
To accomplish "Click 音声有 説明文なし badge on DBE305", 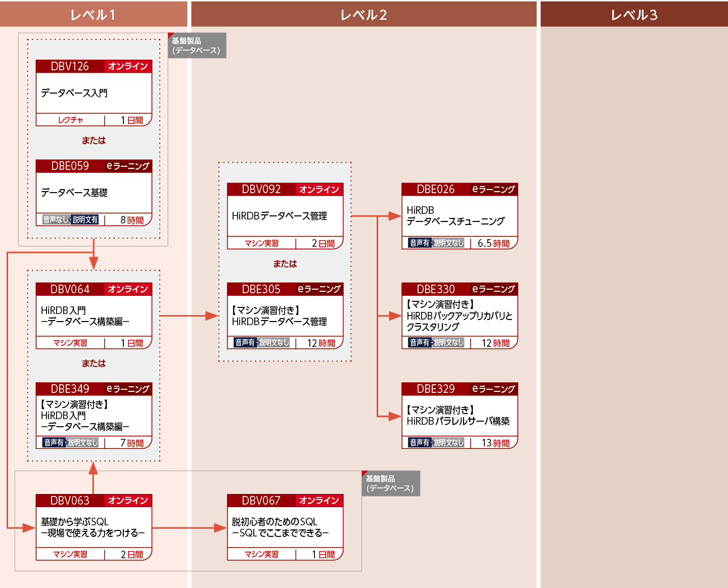I will tap(262, 343).
